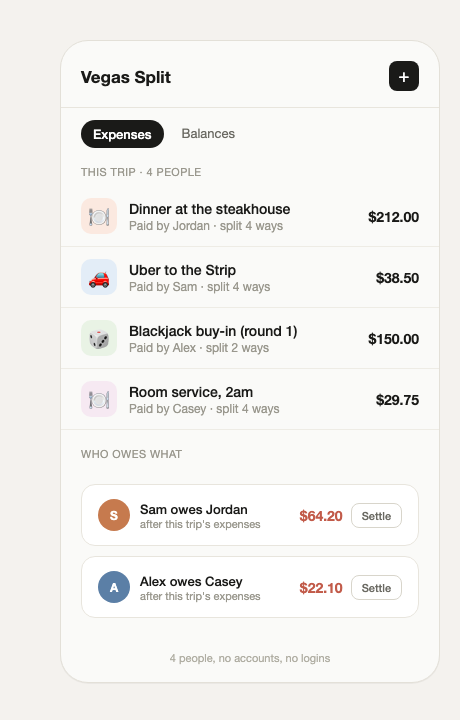Open the Room service, 2am expense
460x720 pixels.
click(x=250, y=399)
